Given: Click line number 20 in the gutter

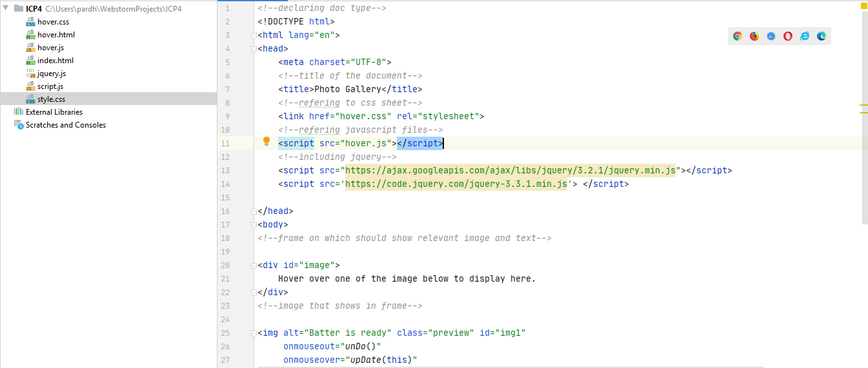Looking at the screenshot, I should pos(225,265).
